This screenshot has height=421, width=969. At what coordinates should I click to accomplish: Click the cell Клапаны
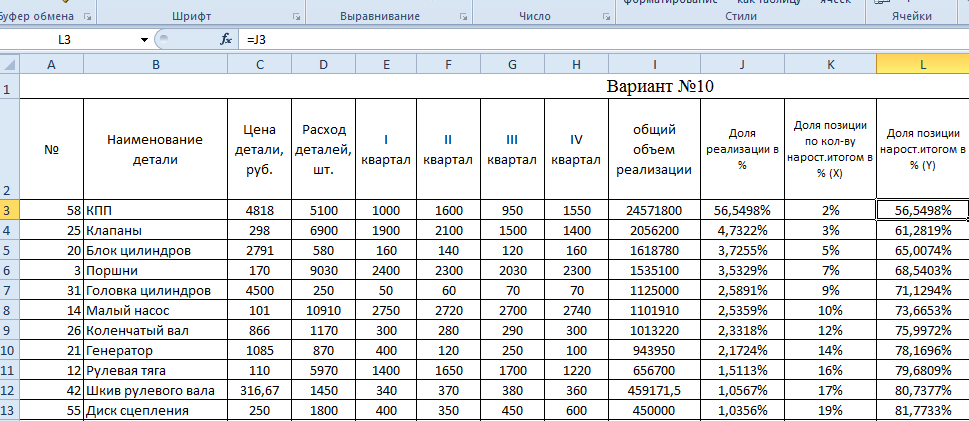click(x=155, y=231)
